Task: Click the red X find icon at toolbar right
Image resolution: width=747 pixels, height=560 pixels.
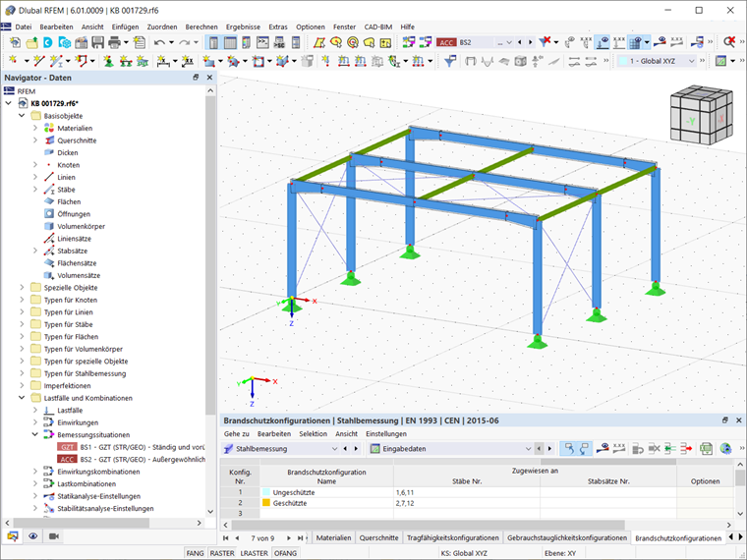Action: pyautogui.click(x=729, y=42)
